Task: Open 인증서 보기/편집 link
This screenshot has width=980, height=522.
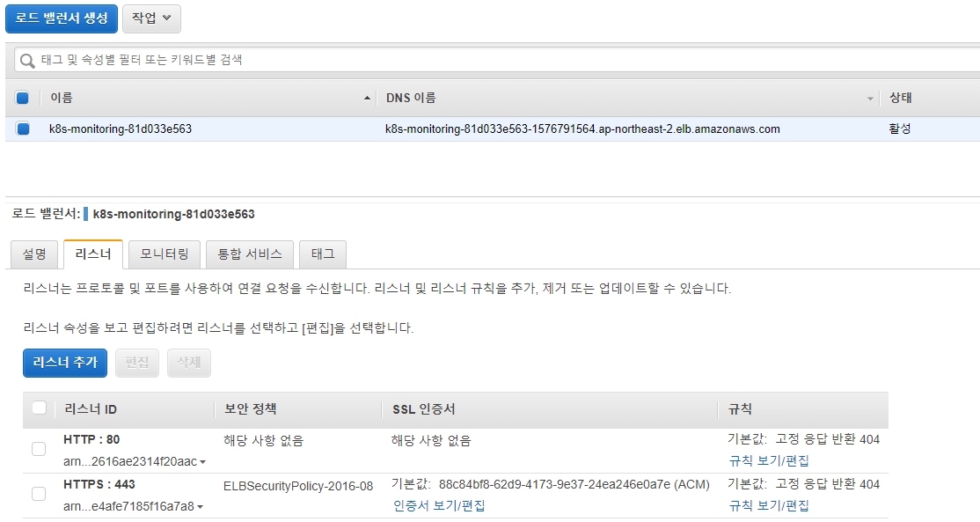Action: [439, 506]
